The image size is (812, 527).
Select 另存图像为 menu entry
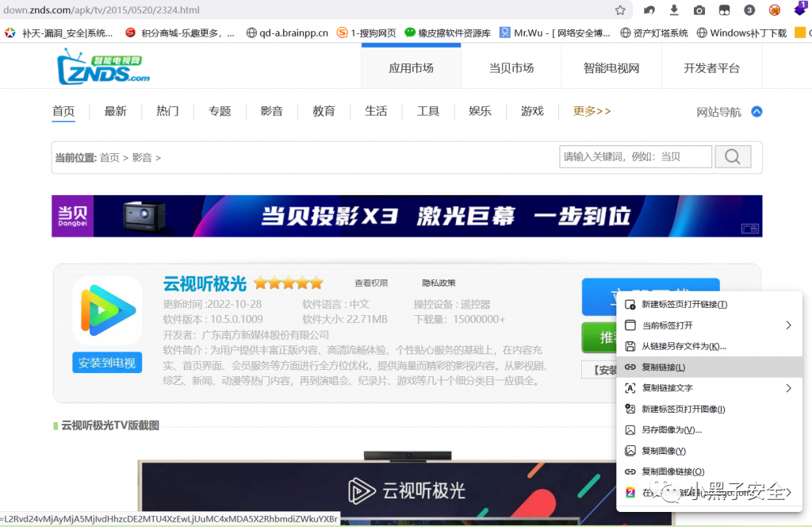click(671, 430)
